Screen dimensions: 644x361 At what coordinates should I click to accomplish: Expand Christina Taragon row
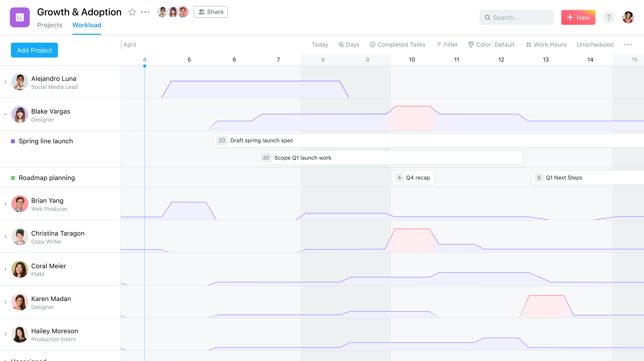point(5,237)
